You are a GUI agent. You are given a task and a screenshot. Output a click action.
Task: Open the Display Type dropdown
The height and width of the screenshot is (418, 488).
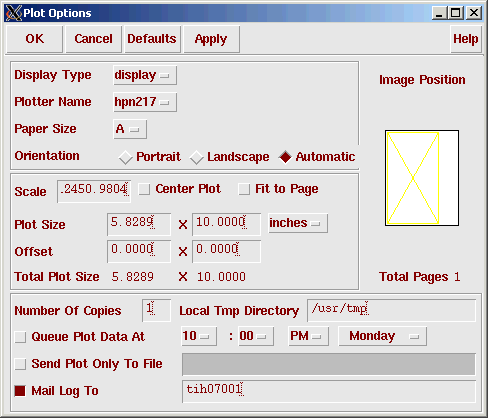pos(145,75)
